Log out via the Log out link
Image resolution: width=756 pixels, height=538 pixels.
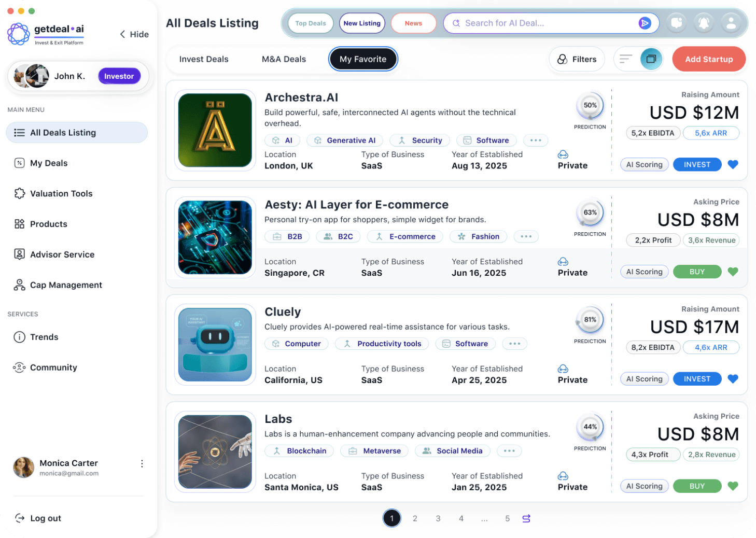pos(38,518)
